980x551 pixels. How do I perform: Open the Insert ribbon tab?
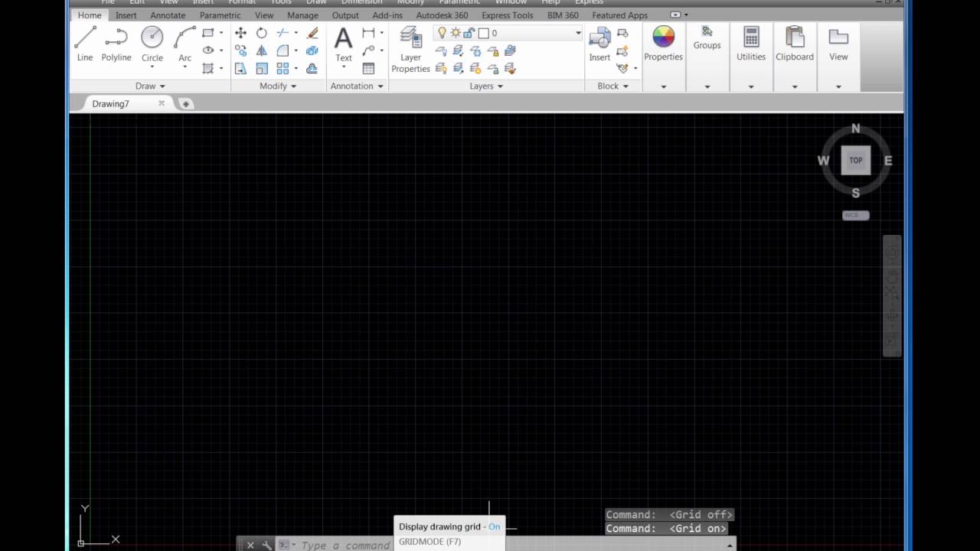126,15
